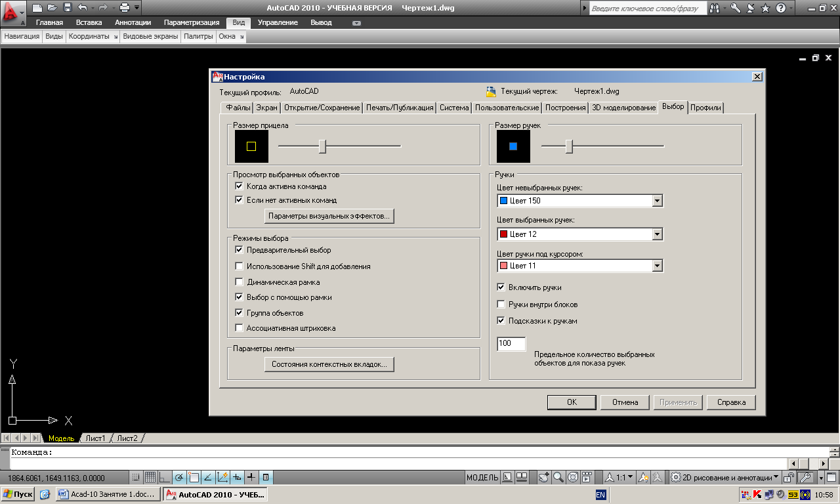Click the grip limit field showing 100
840x504 pixels.
511,344
